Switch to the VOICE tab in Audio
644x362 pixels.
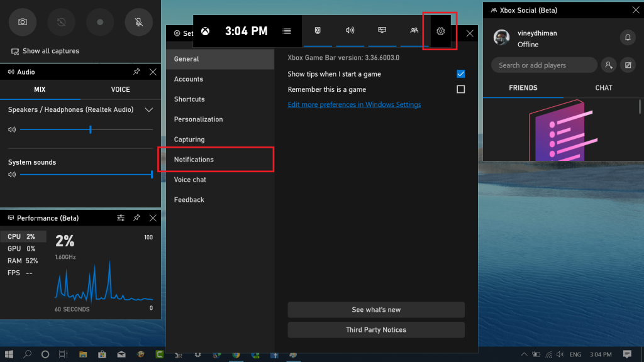pyautogui.click(x=120, y=89)
